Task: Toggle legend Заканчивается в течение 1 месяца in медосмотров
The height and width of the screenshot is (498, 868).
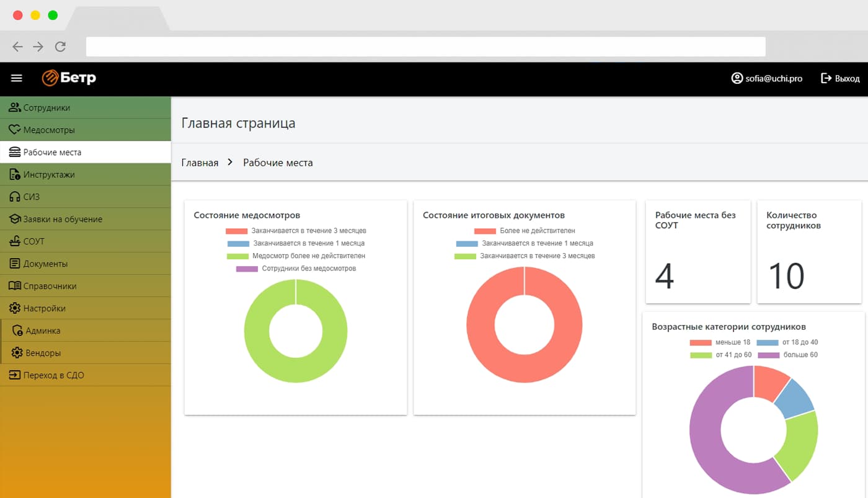Action: pos(296,243)
